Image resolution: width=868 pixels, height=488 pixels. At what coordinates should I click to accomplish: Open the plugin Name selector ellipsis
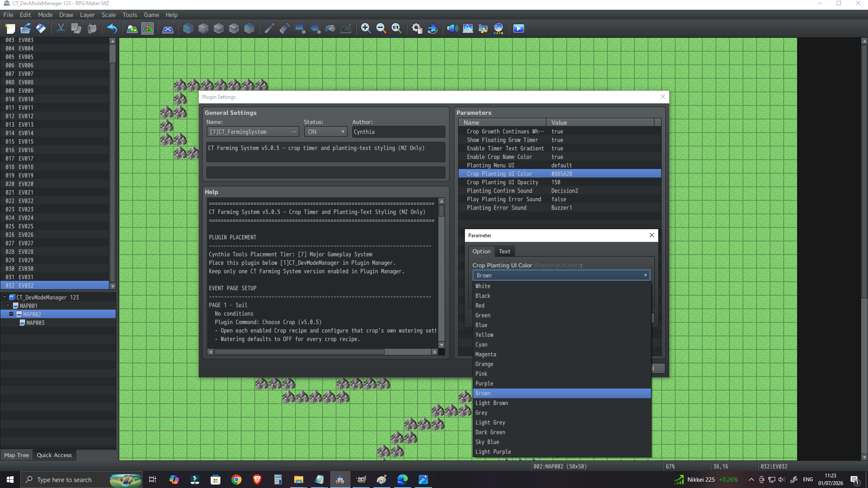(x=294, y=132)
